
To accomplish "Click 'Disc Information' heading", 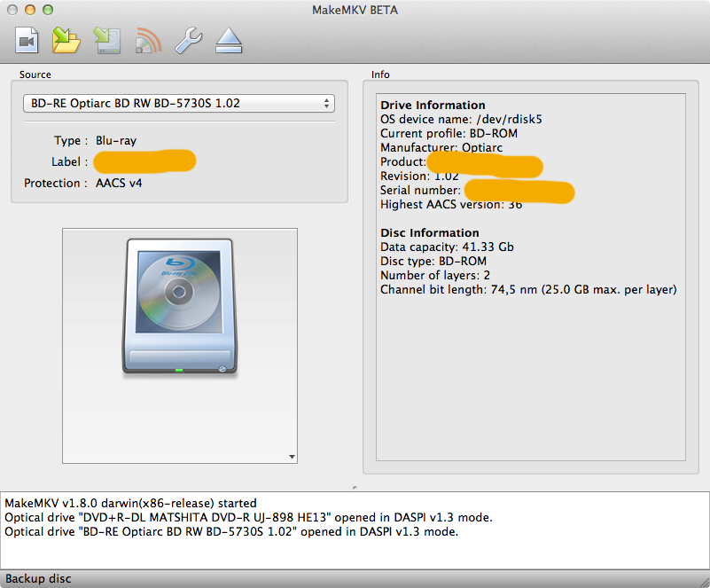I will pyautogui.click(x=429, y=233).
